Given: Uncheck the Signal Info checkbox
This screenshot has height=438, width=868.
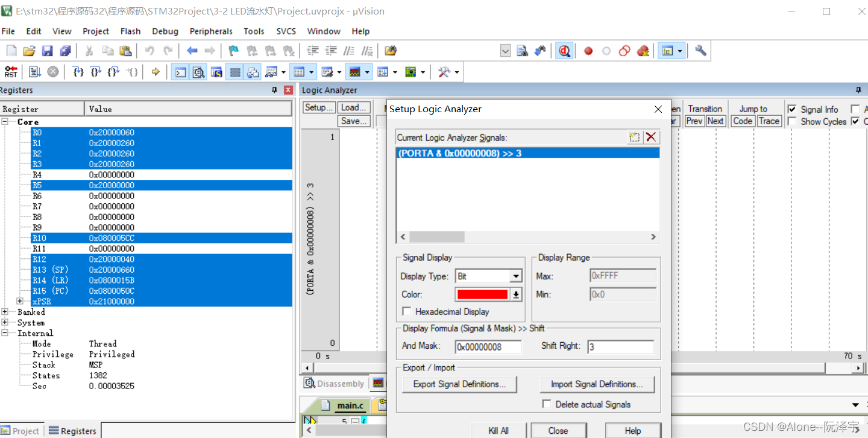Looking at the screenshot, I should point(792,109).
